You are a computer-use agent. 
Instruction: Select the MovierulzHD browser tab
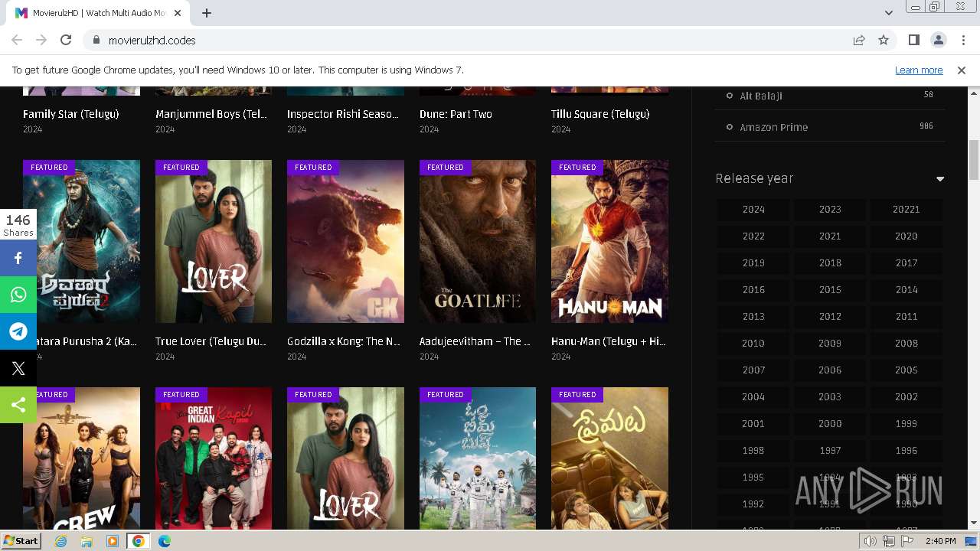pos(100,13)
